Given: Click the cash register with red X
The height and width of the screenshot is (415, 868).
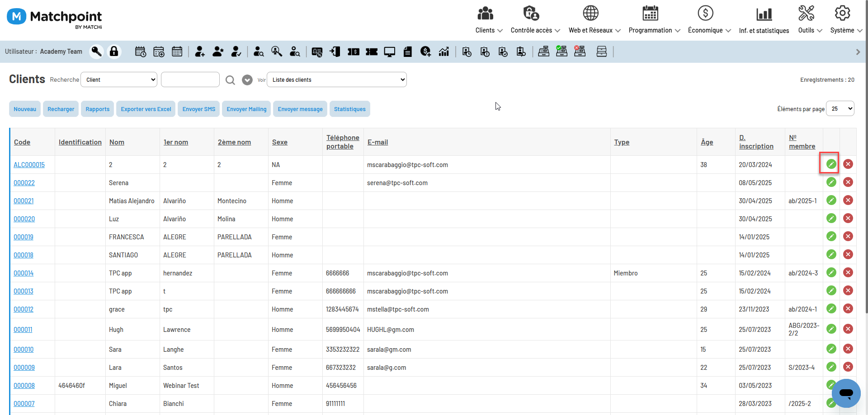Looking at the screenshot, I should 580,51.
